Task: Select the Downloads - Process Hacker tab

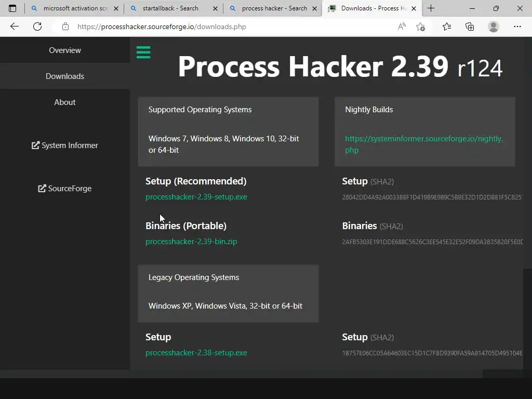Action: (x=372, y=8)
